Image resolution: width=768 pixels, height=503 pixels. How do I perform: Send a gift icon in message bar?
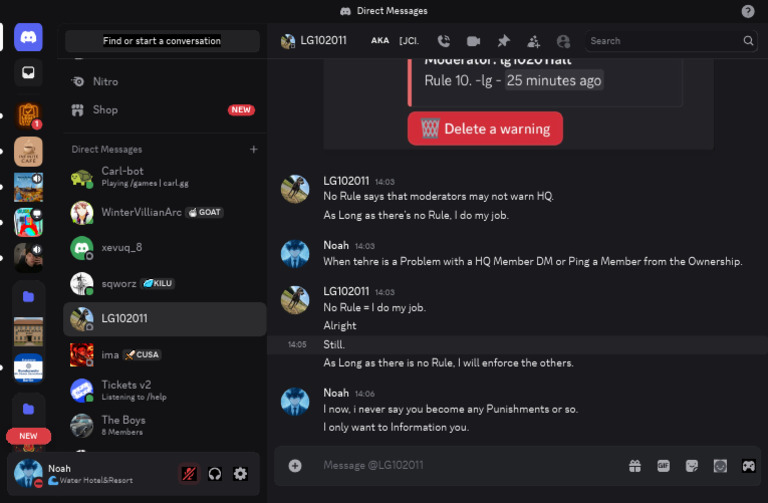click(x=635, y=466)
